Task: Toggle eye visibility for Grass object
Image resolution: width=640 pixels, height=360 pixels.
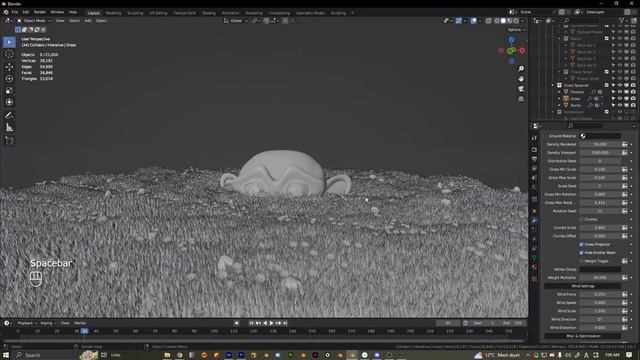Action: (x=620, y=98)
